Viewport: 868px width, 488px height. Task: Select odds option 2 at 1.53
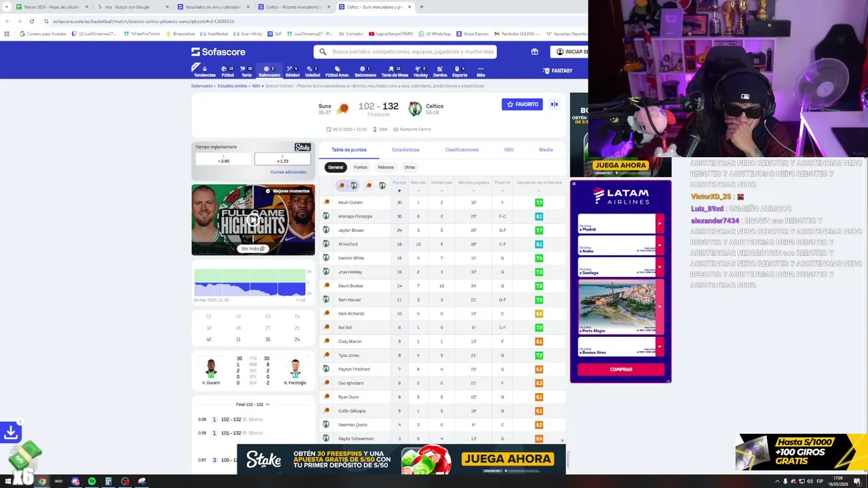click(283, 159)
